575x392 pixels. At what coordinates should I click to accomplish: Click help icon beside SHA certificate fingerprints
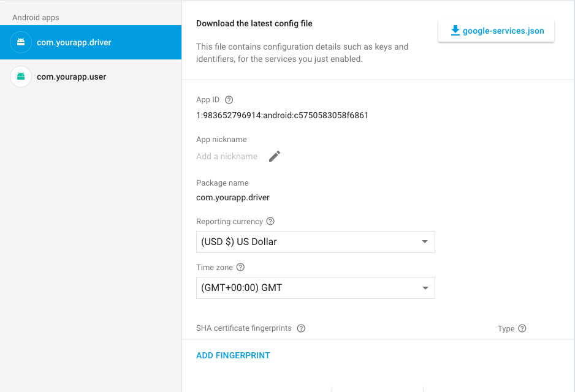(301, 328)
